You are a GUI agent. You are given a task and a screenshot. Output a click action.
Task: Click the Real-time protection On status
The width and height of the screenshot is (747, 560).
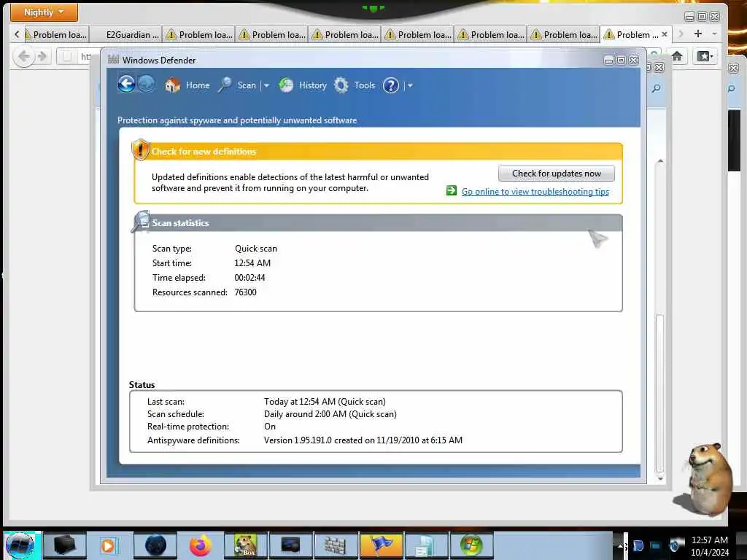(270, 427)
